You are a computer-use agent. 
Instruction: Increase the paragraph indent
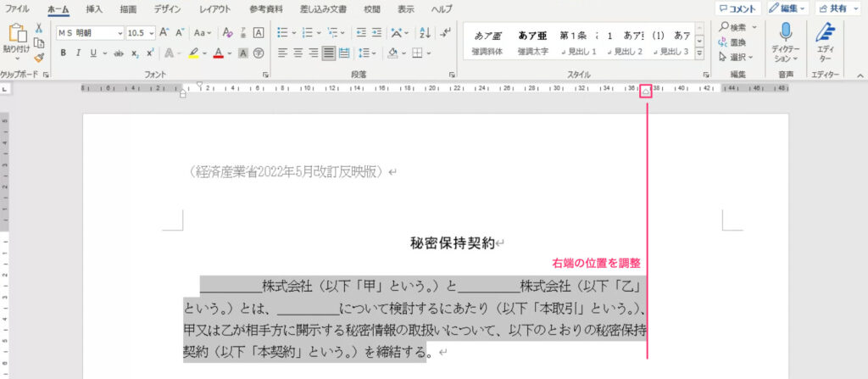(x=376, y=33)
